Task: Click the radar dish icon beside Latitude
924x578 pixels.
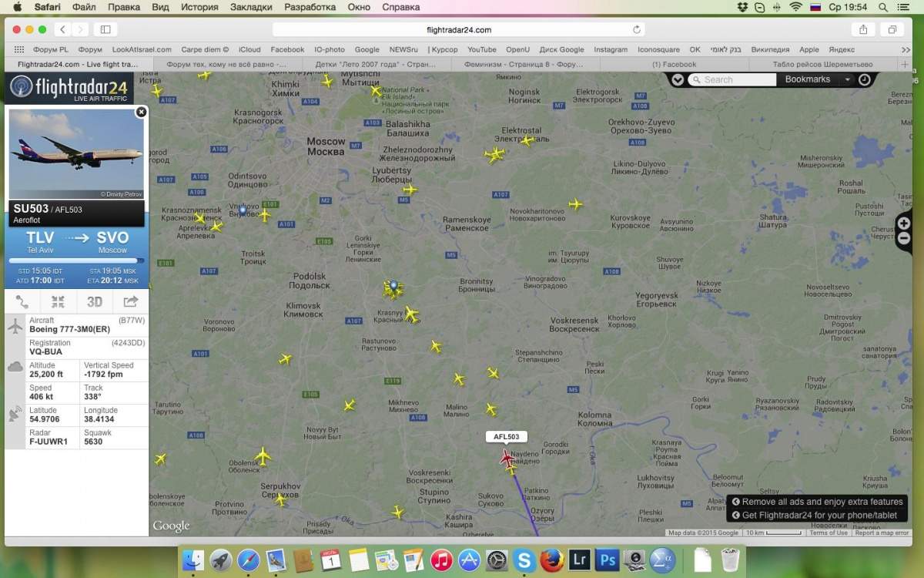Action: pyautogui.click(x=15, y=415)
